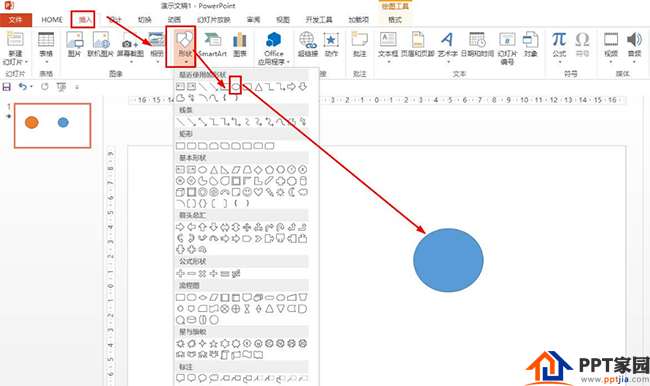The image size is (650, 386).
Task: Insert a picture via 图片 button
Action: tap(75, 44)
